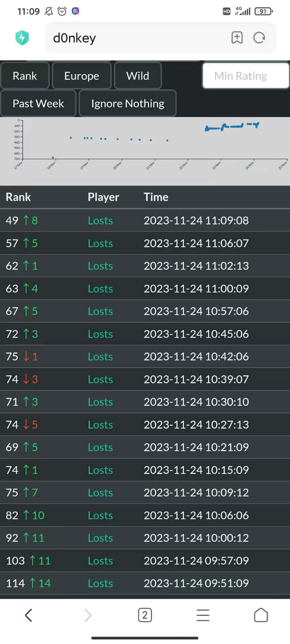The image size is (290, 644).
Task: Click the Rank column header
Action: (x=18, y=197)
